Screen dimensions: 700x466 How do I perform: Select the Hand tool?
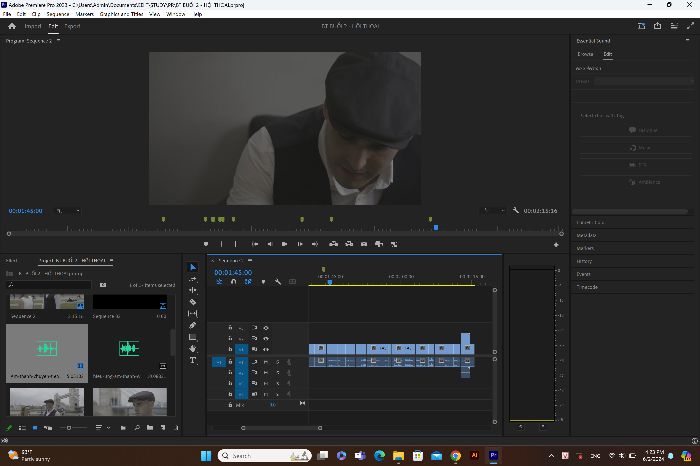click(193, 349)
